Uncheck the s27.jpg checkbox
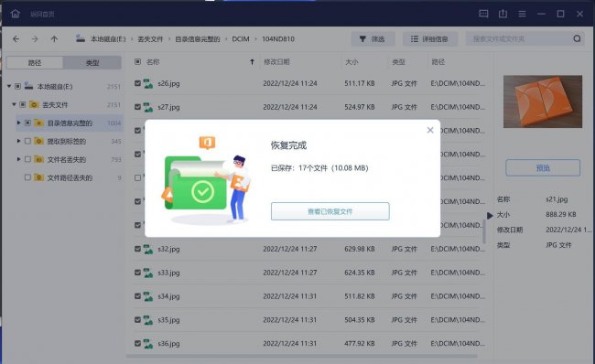 tap(137, 106)
